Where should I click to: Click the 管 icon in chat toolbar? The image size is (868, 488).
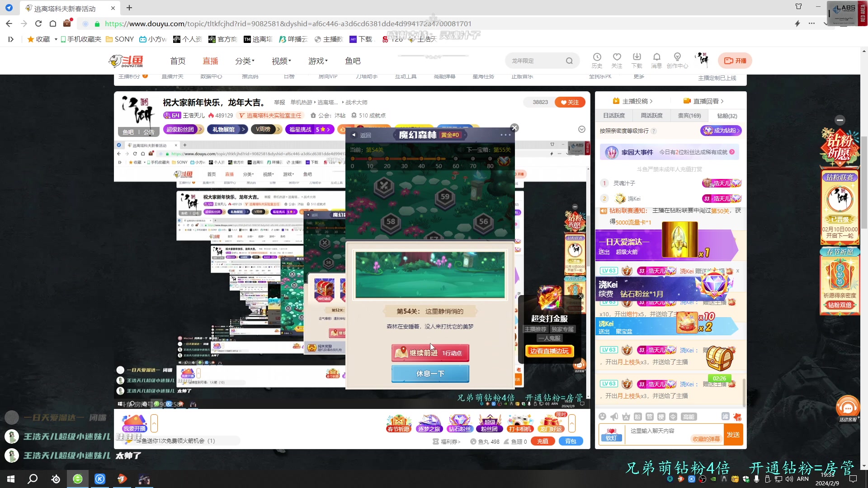[649, 417]
